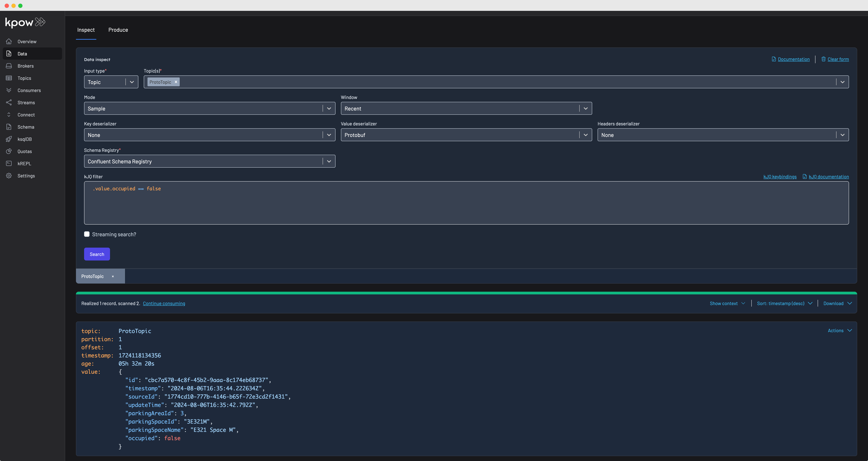This screenshot has height=461, width=868.
Task: Navigate to Consumers via sidebar icon
Action: pyautogui.click(x=9, y=90)
